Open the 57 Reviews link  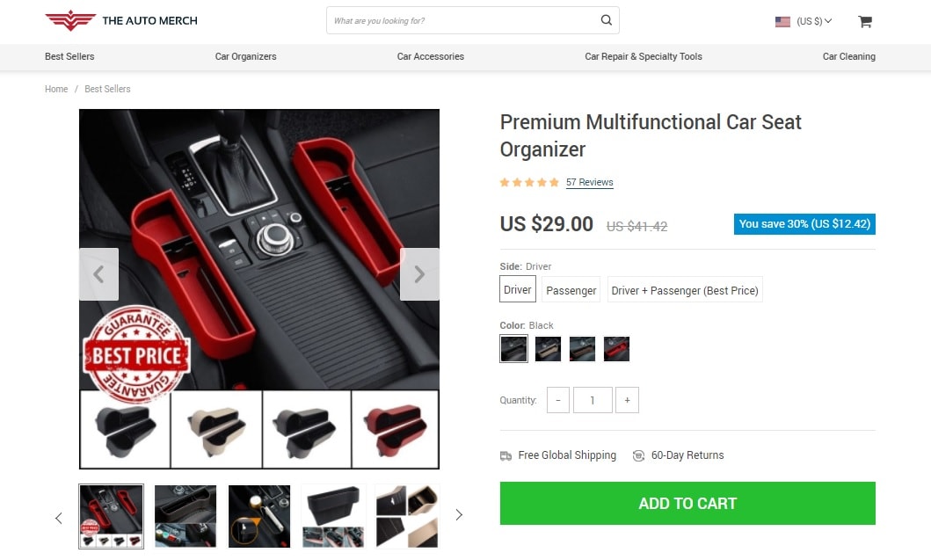point(589,182)
